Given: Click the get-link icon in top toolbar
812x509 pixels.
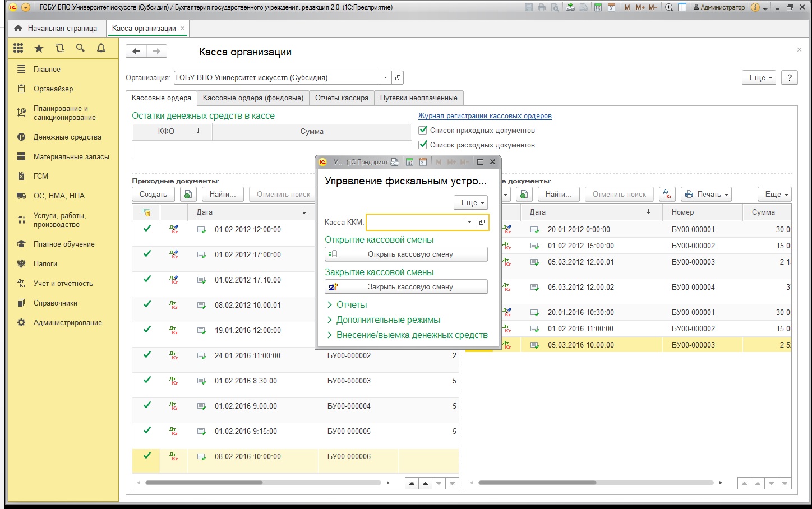Looking at the screenshot, I should tap(570, 7).
